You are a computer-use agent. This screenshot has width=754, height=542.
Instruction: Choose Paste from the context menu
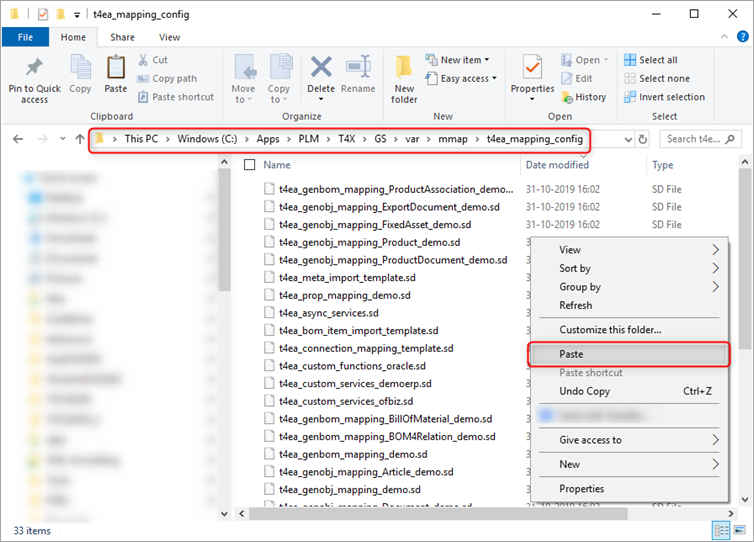(x=629, y=354)
